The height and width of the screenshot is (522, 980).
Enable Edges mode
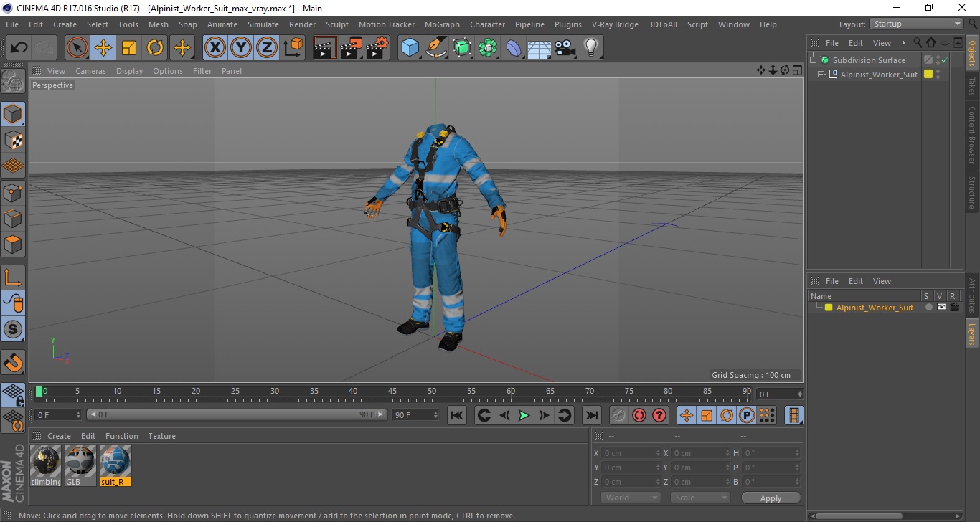pos(13,218)
